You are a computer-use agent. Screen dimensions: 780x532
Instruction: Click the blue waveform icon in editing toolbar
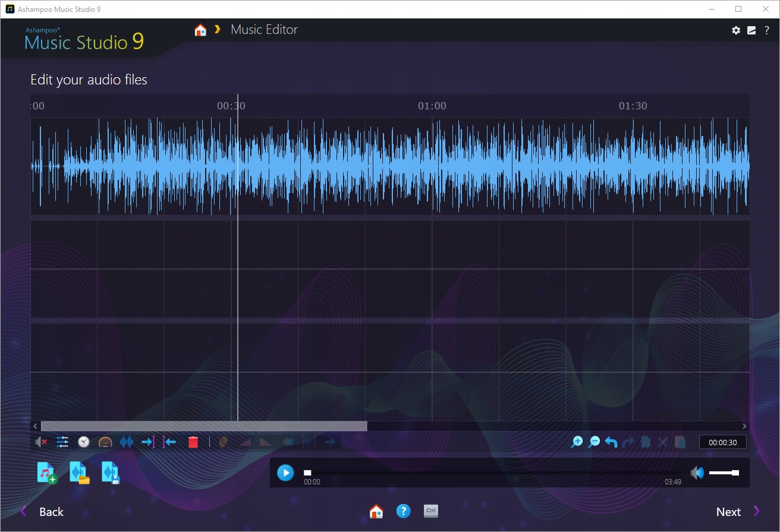(x=127, y=442)
